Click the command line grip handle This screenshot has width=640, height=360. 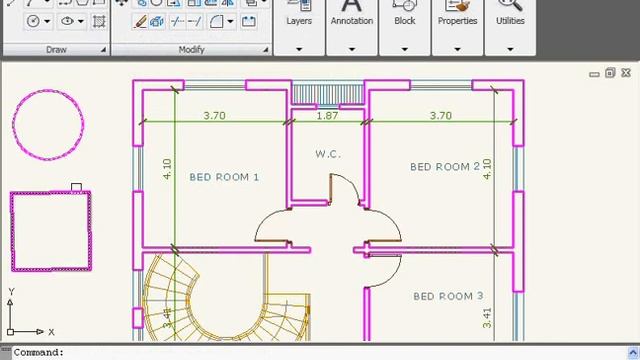point(6,349)
